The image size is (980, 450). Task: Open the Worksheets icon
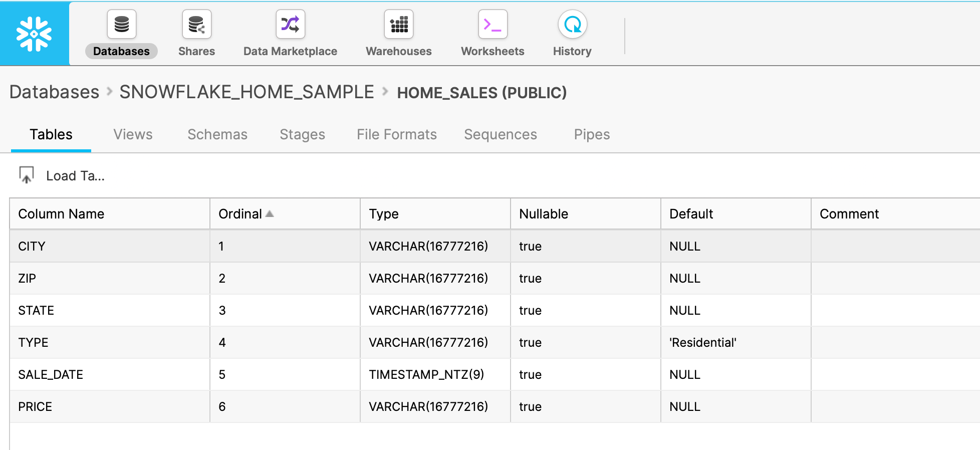[493, 24]
